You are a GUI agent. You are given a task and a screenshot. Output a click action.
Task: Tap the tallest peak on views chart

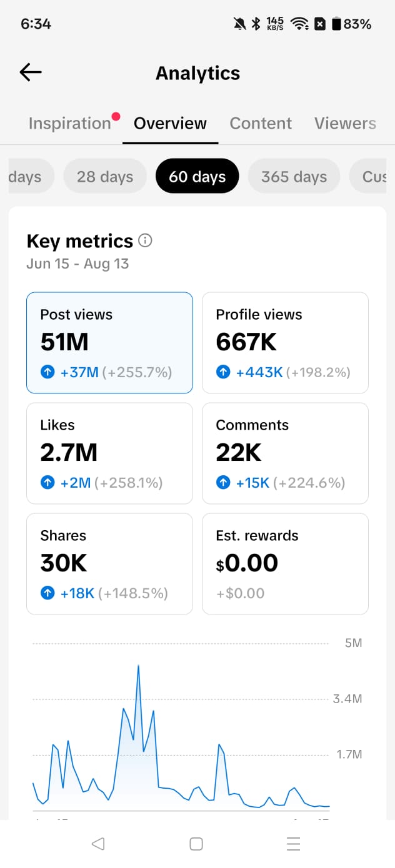coord(138,666)
